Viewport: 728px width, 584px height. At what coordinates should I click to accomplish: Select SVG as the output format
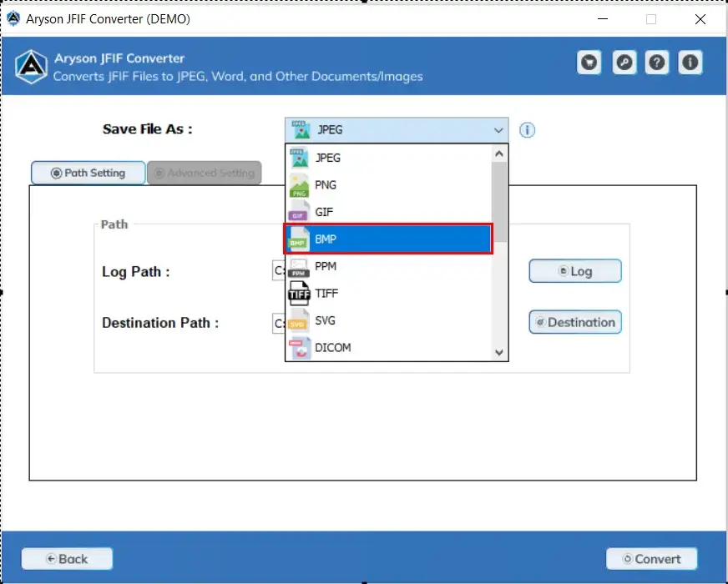point(388,320)
